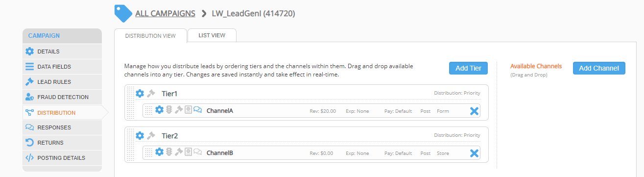Screen dimensions: 644x177
Task: Remove ChannelB with the X icon
Action: 474,153
